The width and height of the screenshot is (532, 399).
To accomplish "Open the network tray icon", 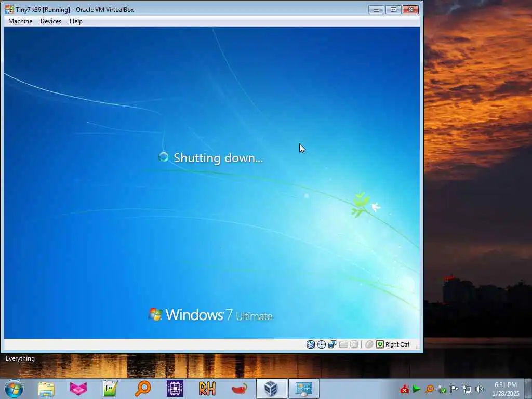I will point(467,389).
